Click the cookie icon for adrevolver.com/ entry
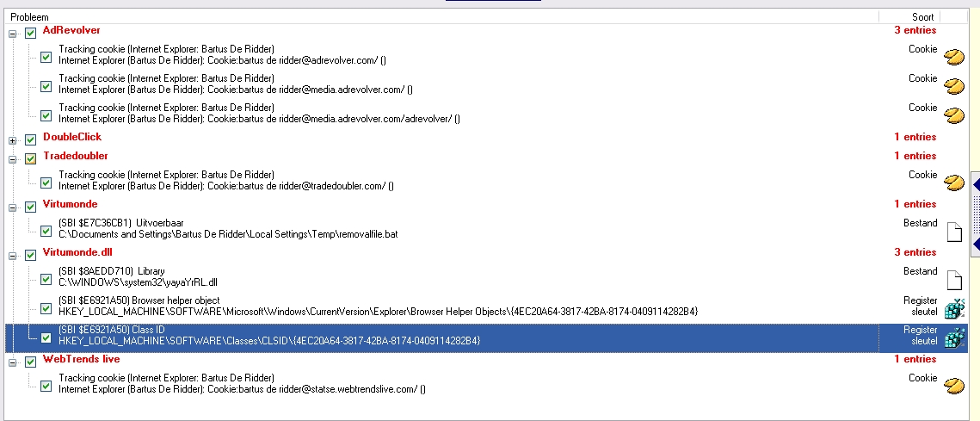The image size is (980, 421). [953, 58]
